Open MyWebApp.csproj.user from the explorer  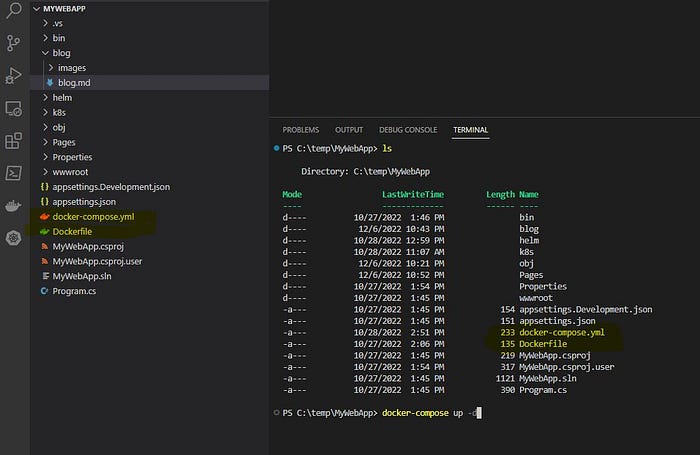point(97,261)
